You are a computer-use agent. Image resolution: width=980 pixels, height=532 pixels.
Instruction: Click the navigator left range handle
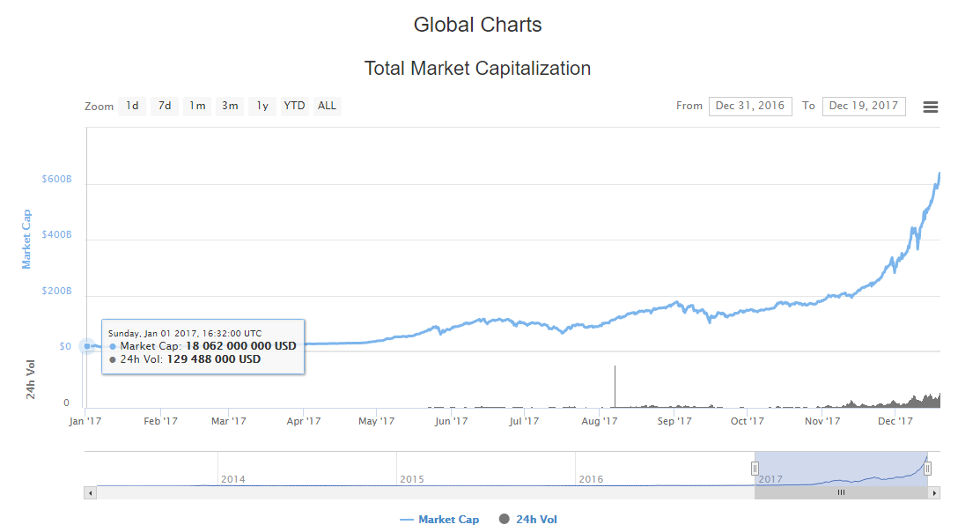[x=755, y=468]
